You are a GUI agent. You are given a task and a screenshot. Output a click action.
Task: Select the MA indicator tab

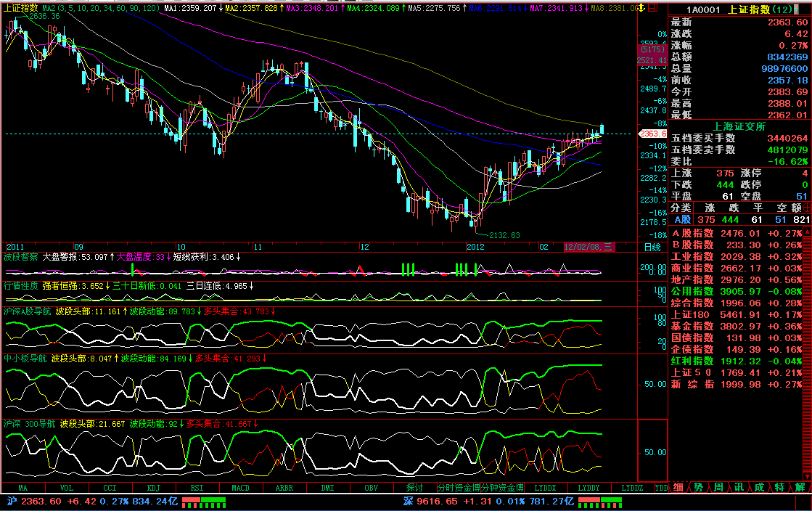point(22,488)
